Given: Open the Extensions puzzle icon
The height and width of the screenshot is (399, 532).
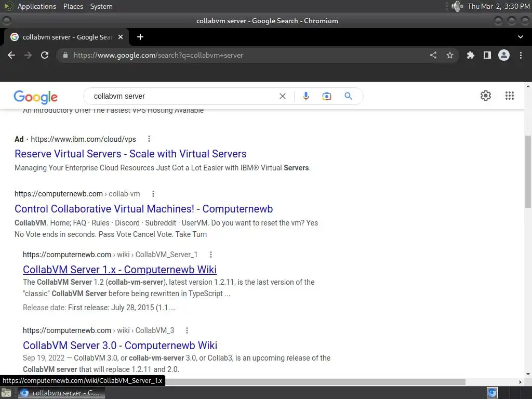Looking at the screenshot, I should 471,55.
